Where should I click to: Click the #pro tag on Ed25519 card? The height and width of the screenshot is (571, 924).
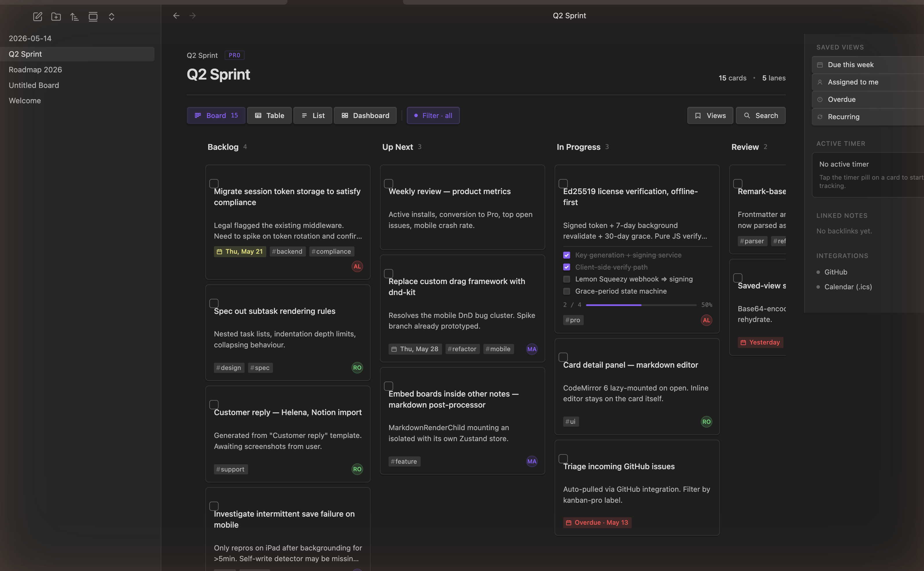click(573, 320)
